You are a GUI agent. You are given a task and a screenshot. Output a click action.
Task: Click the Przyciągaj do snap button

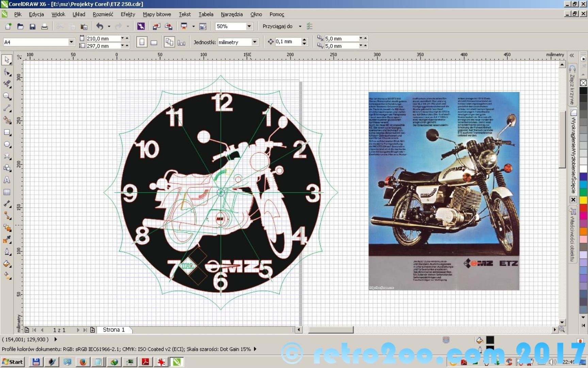[x=277, y=26]
